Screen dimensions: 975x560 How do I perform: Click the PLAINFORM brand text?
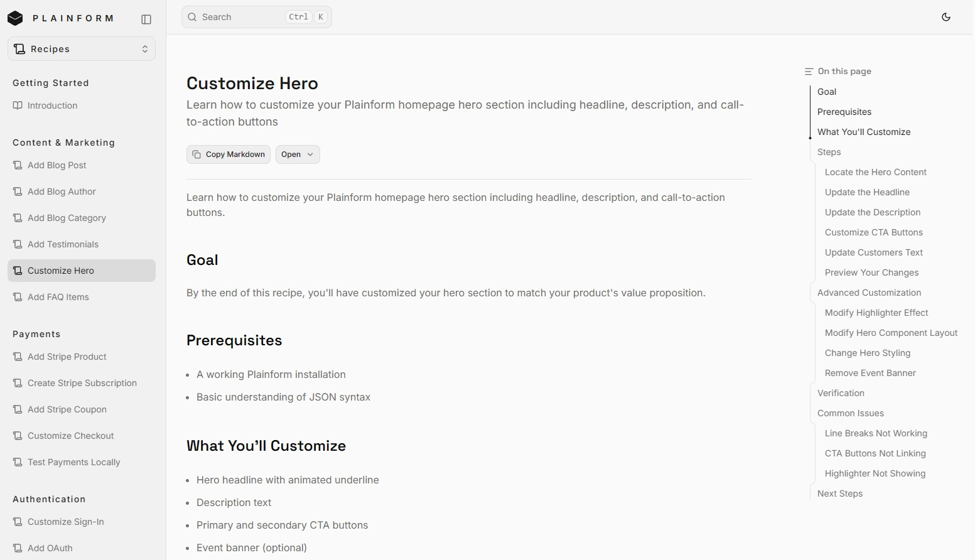pos(73,18)
